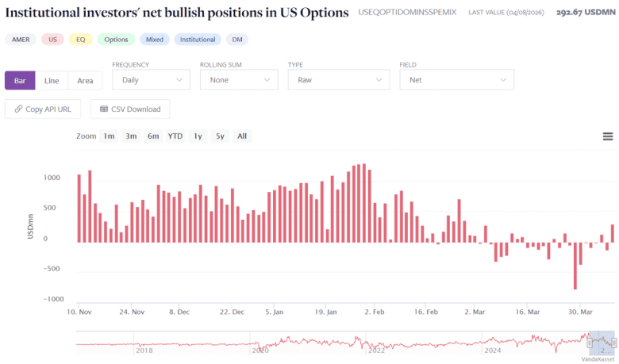This screenshot has width=619, height=364.
Task: Click the 1000 y-axis label
Action: [52, 178]
